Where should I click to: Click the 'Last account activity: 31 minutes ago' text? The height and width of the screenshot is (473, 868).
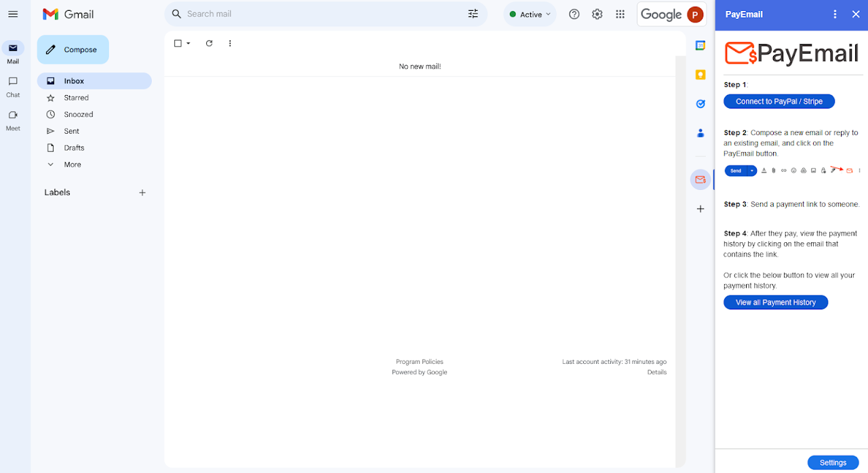[x=614, y=362]
